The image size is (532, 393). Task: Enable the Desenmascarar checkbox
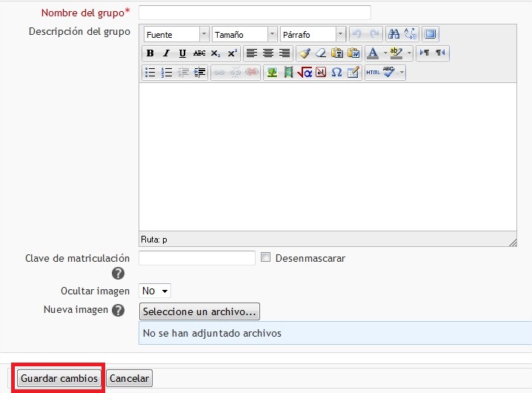265,258
